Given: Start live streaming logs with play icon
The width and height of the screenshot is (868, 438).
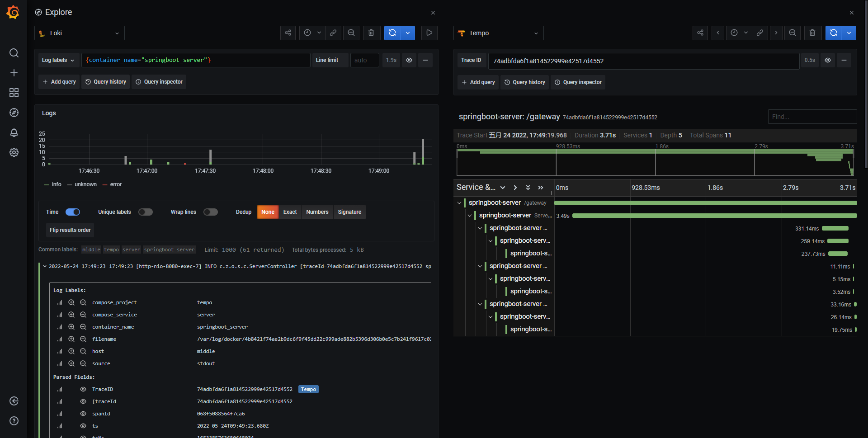Looking at the screenshot, I should [x=429, y=33].
